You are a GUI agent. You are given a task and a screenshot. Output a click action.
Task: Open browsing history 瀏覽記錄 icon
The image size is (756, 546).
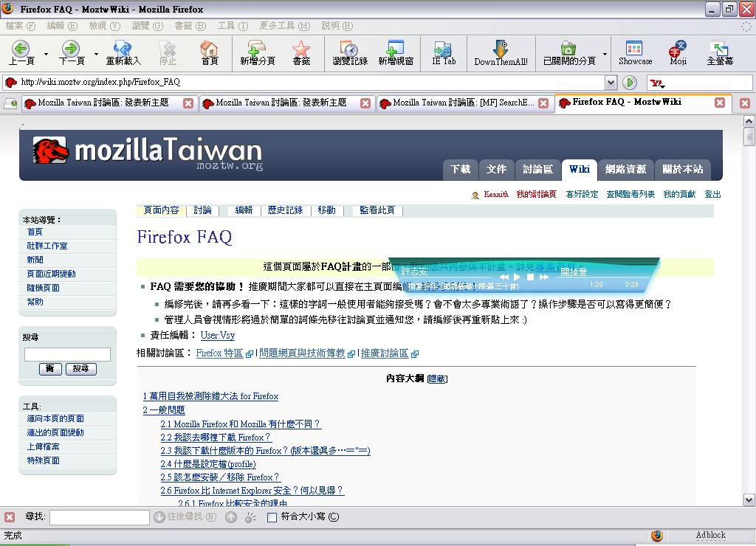pos(349,49)
